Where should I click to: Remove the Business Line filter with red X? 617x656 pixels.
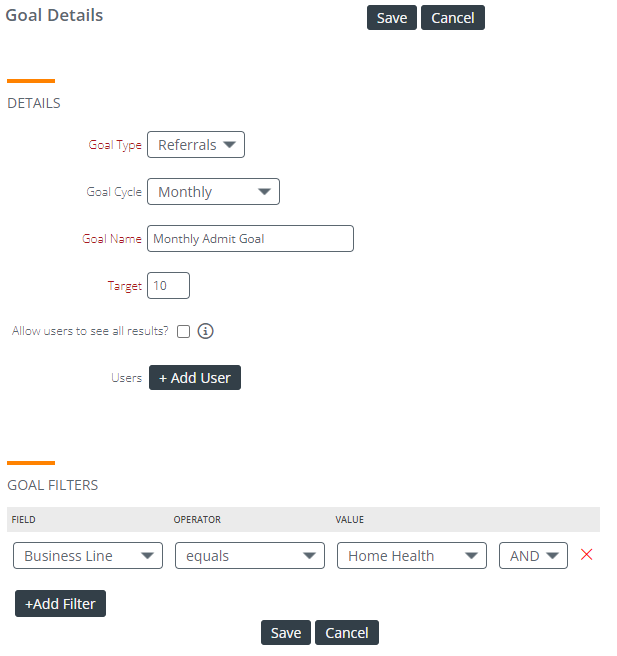[x=586, y=555]
